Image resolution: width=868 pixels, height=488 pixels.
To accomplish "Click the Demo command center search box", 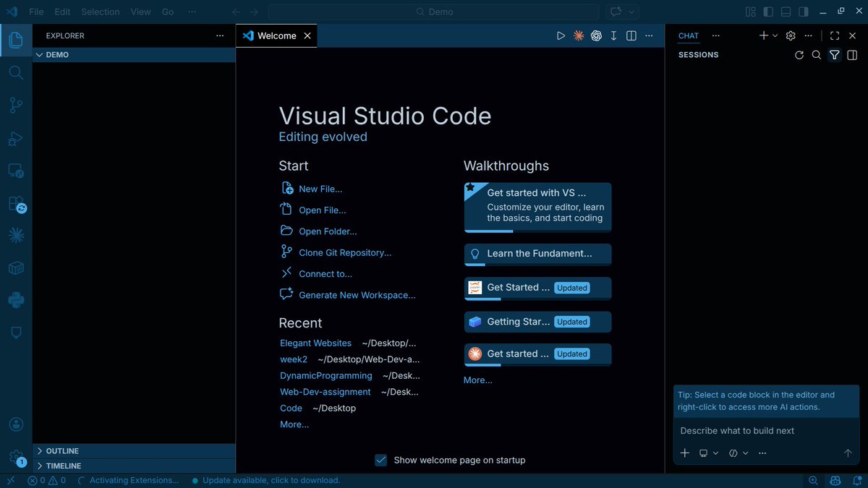I will pos(433,12).
